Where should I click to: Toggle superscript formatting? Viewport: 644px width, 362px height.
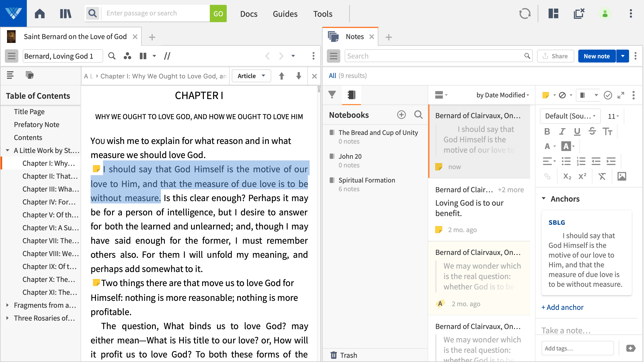pyautogui.click(x=582, y=176)
